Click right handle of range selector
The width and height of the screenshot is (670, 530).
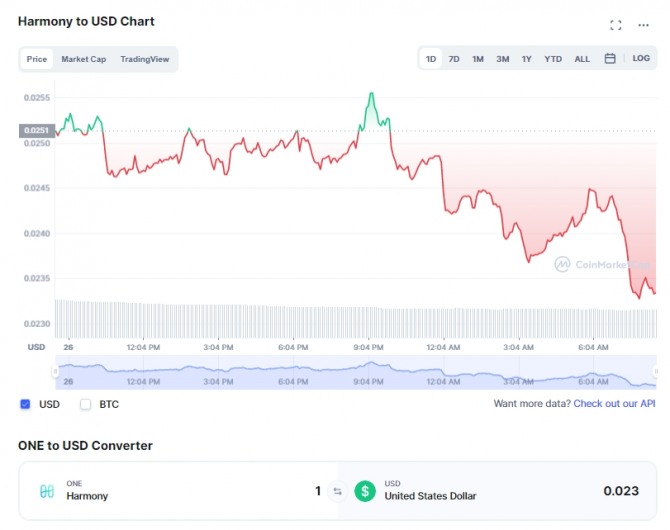(x=657, y=372)
